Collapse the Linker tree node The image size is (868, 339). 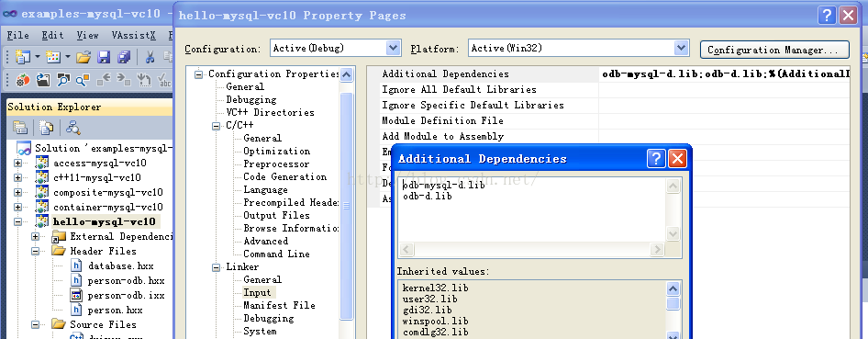(216, 267)
